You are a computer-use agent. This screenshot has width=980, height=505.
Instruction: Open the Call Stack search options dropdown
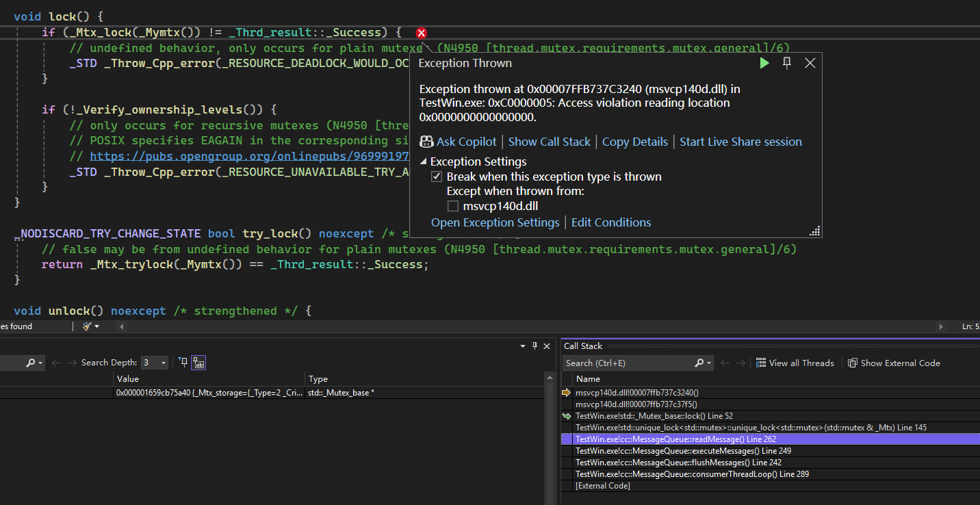pos(709,363)
